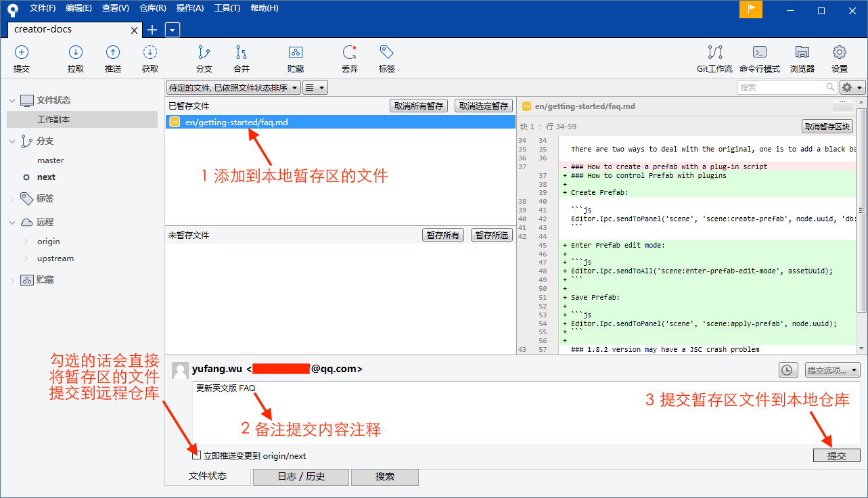Close the creator-docs tab
The image size is (868, 498).
coord(135,30)
